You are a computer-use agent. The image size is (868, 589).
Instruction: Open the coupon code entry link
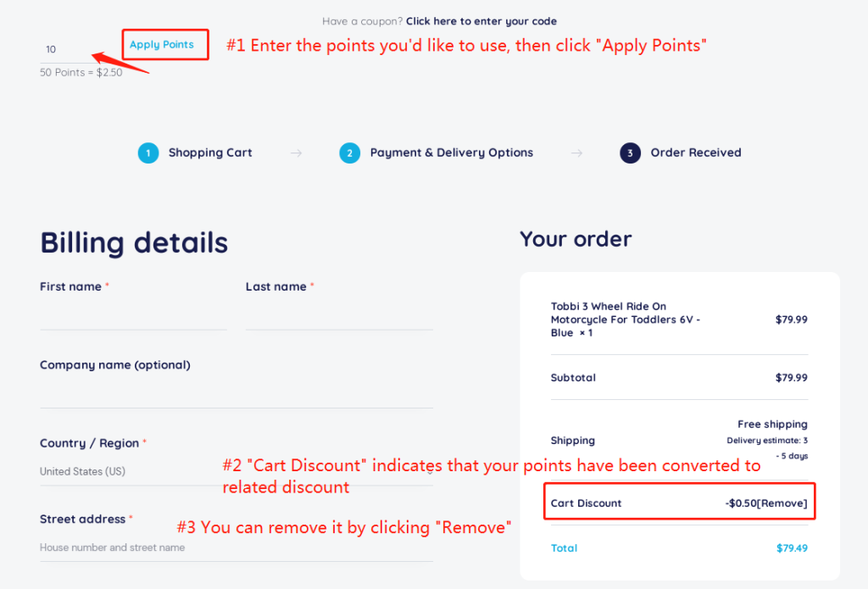click(x=481, y=21)
